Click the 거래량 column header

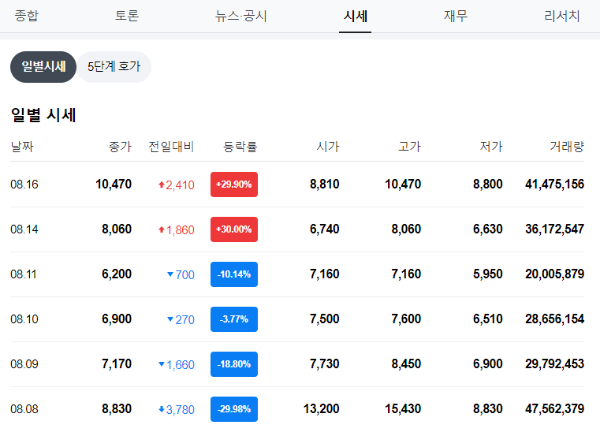(x=567, y=146)
